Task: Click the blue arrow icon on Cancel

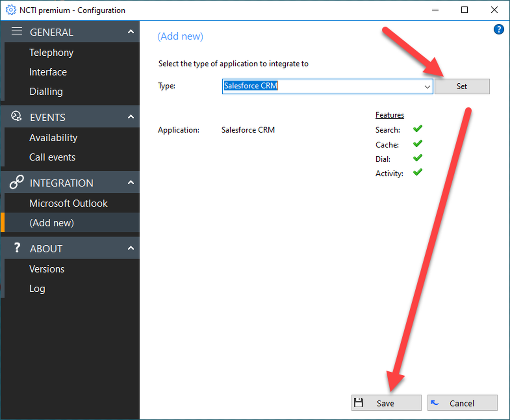Action: (435, 403)
